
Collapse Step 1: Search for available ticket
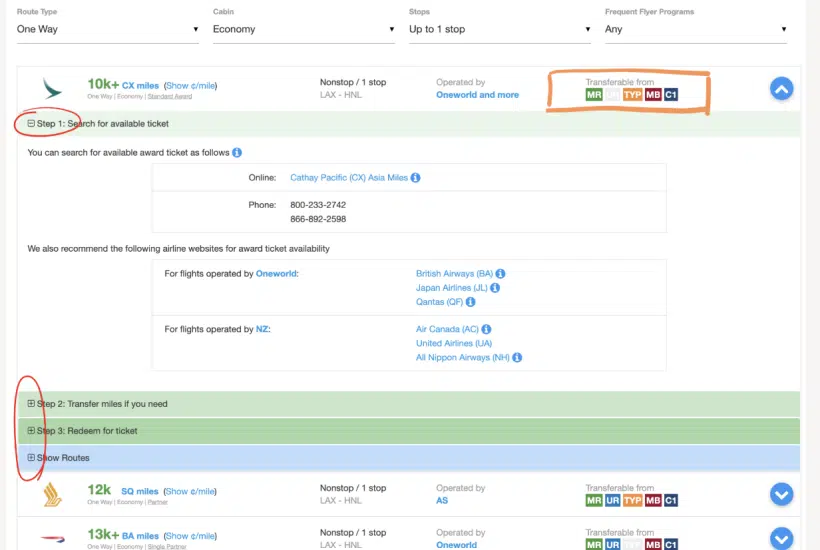(31, 124)
